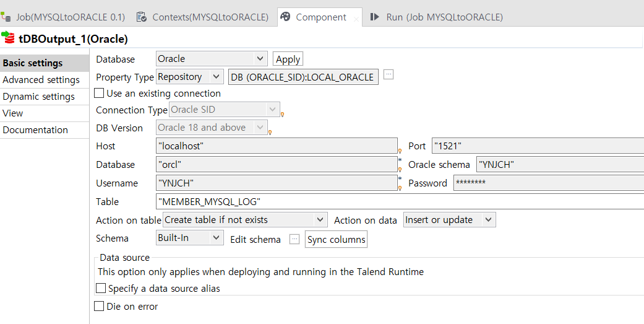Click the Oracle schema field "YNJCH"
Viewport: 644px width, 324px height.
pos(560,164)
